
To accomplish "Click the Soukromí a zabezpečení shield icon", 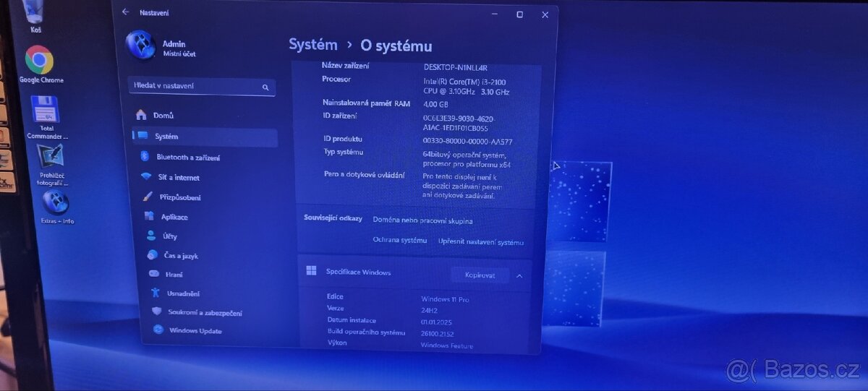I will coord(156,311).
